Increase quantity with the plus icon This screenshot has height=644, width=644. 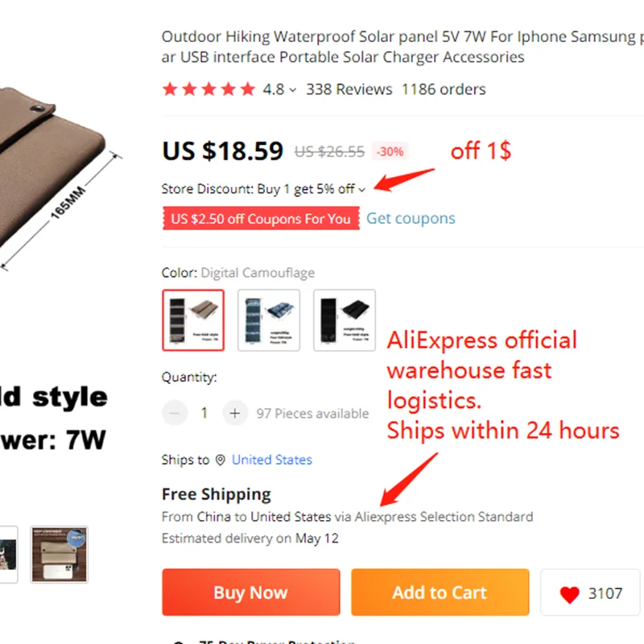pos(234,413)
